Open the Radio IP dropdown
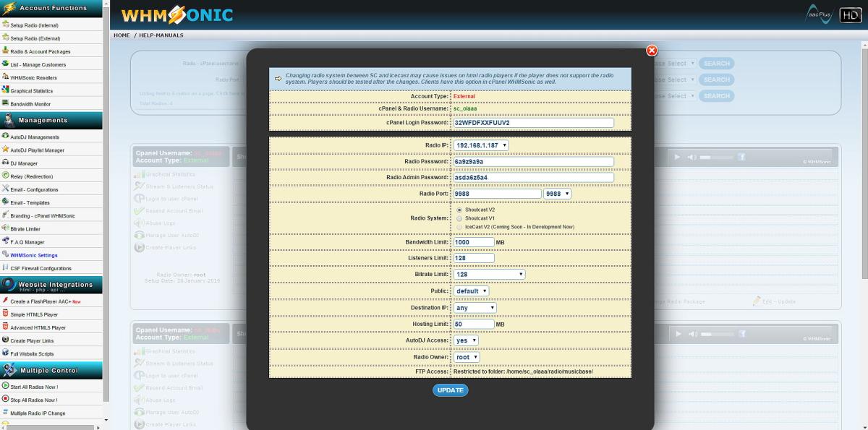This screenshot has height=430, width=868. tap(481, 145)
